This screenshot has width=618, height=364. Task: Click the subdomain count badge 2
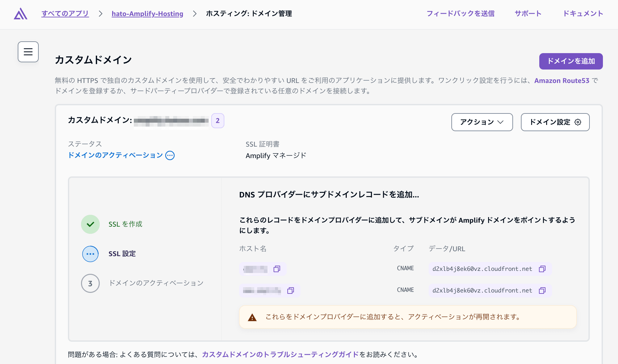tap(217, 121)
